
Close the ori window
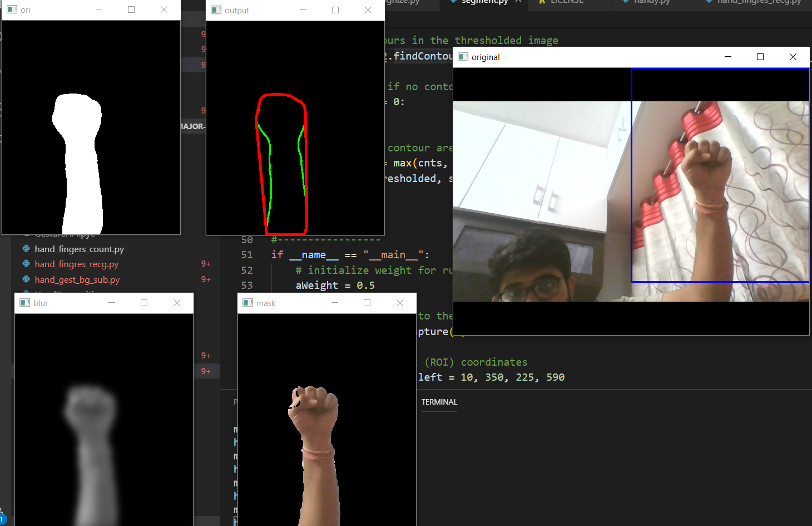click(164, 9)
